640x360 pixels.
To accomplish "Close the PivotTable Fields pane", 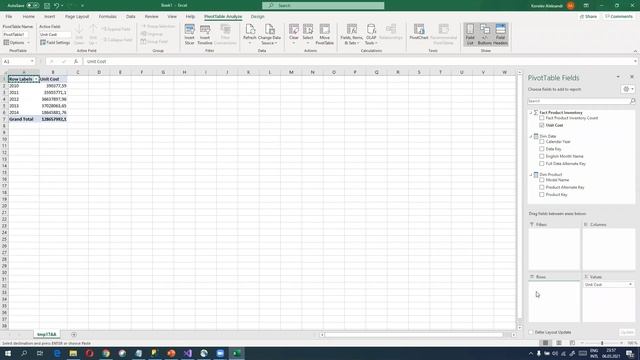I will (x=631, y=77).
